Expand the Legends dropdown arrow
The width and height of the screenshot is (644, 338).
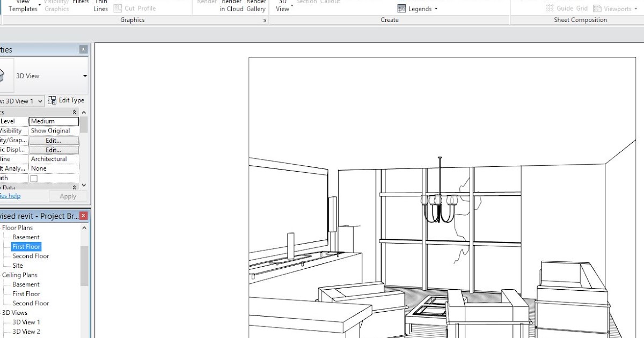[436, 9]
